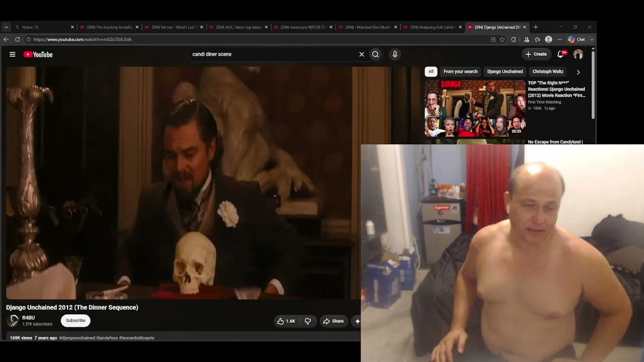This screenshot has height=362, width=644.
Task: Open the #jamiefoxx hashtag
Action: pos(107,338)
